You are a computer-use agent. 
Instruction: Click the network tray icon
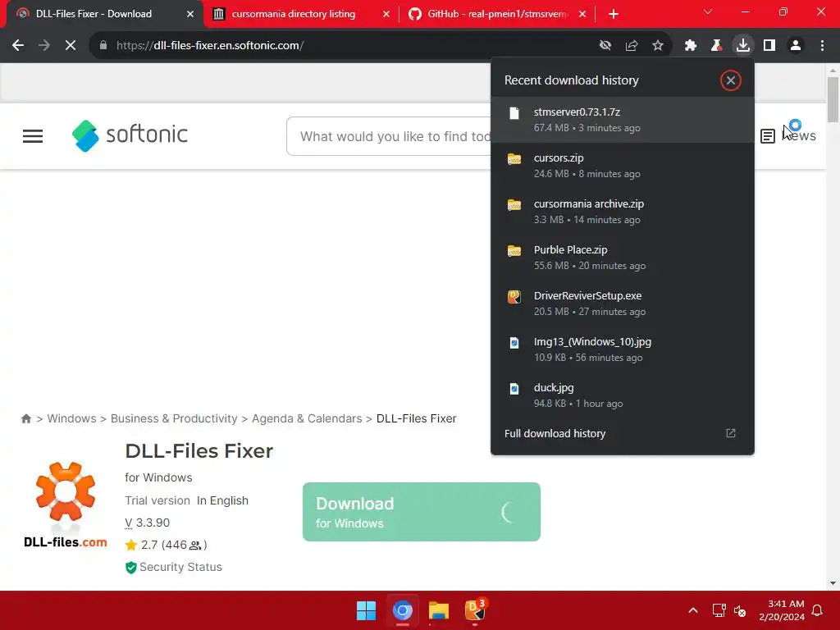(719, 610)
